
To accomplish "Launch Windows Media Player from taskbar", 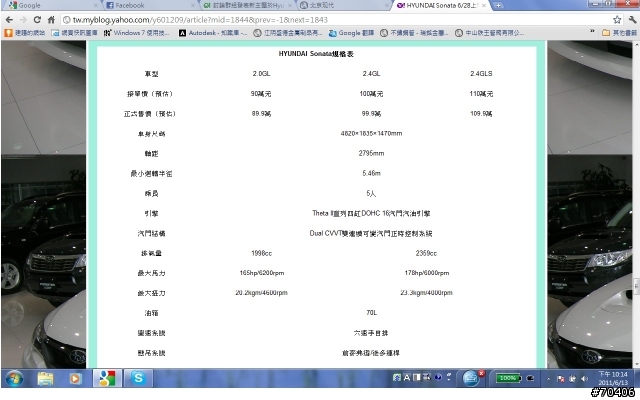I will point(75,378).
